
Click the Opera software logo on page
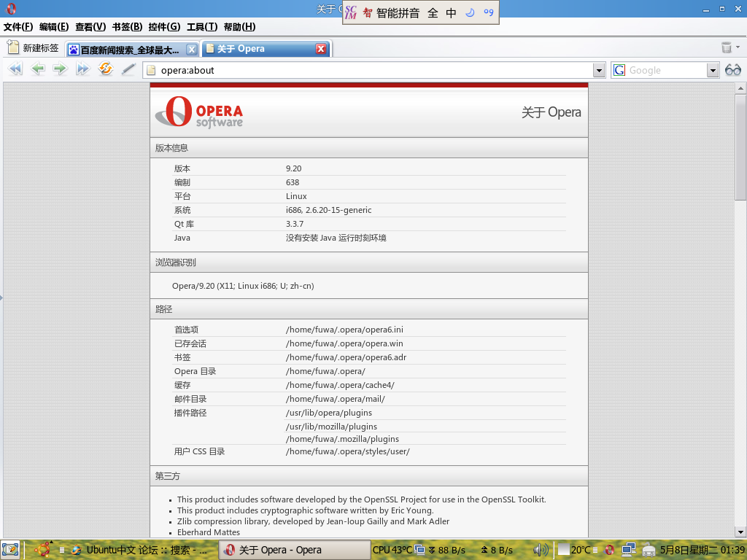click(x=199, y=112)
